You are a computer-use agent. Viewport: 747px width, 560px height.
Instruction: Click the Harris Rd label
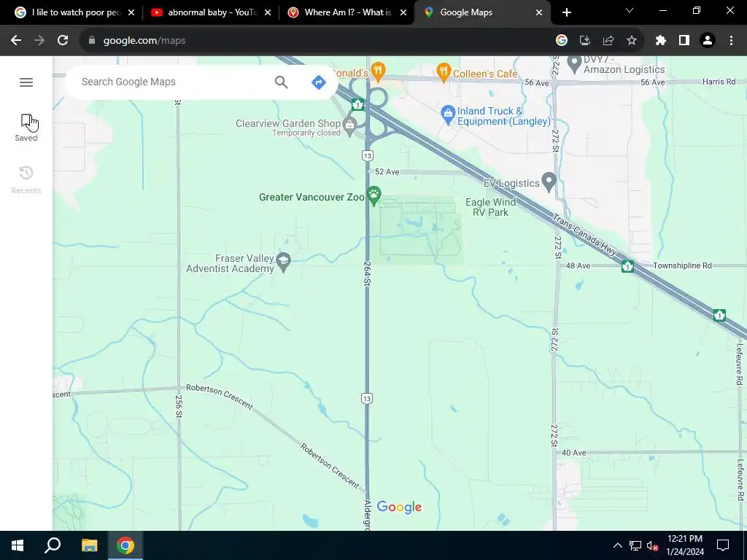tap(719, 82)
